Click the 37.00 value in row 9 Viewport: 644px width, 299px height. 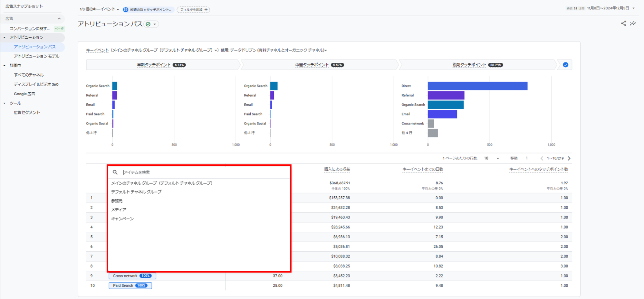(277, 276)
